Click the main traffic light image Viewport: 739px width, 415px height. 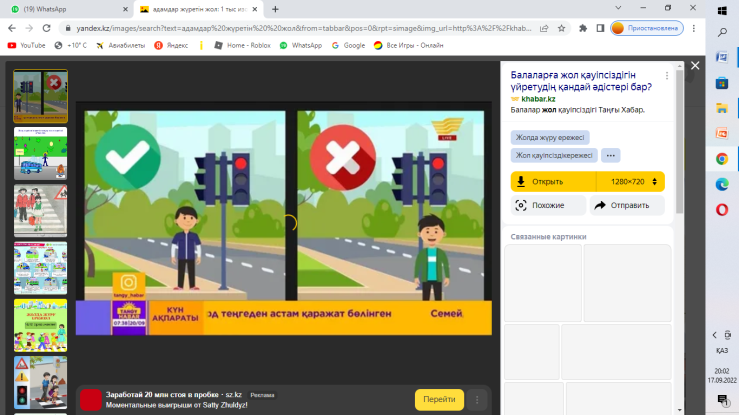[284, 219]
